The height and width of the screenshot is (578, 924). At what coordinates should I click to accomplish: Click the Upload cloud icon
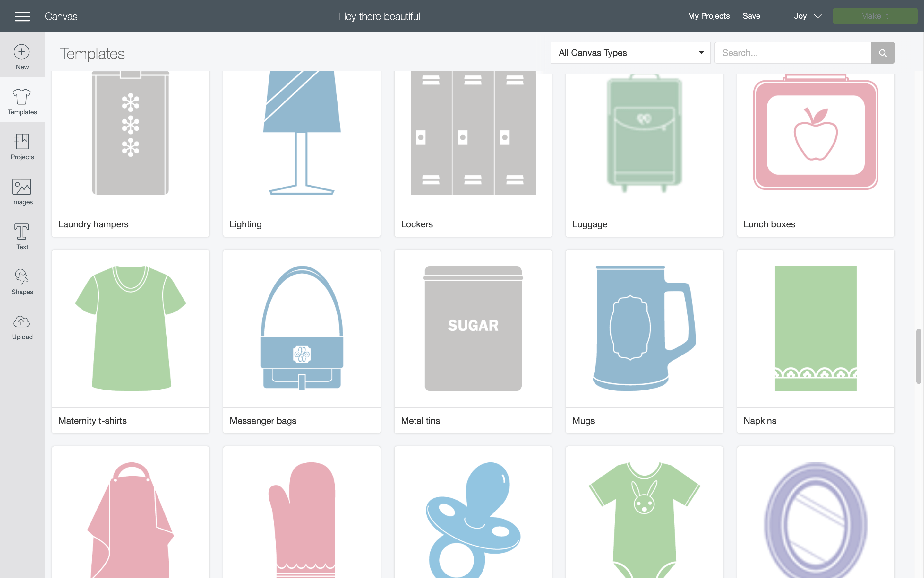point(22,321)
